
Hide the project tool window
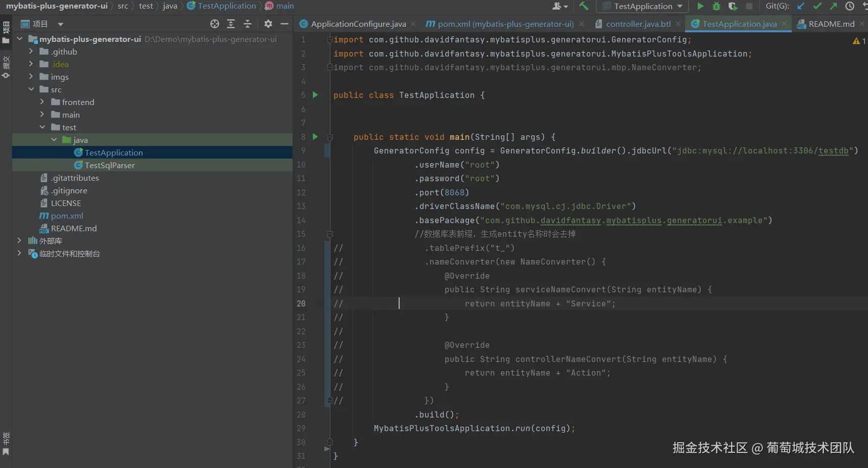click(x=284, y=24)
